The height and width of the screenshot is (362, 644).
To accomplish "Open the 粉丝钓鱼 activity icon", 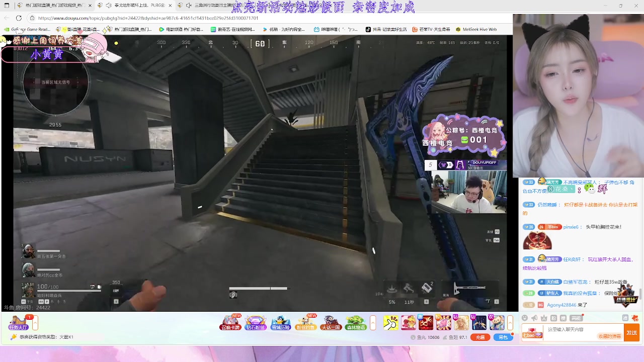I will (x=305, y=322).
